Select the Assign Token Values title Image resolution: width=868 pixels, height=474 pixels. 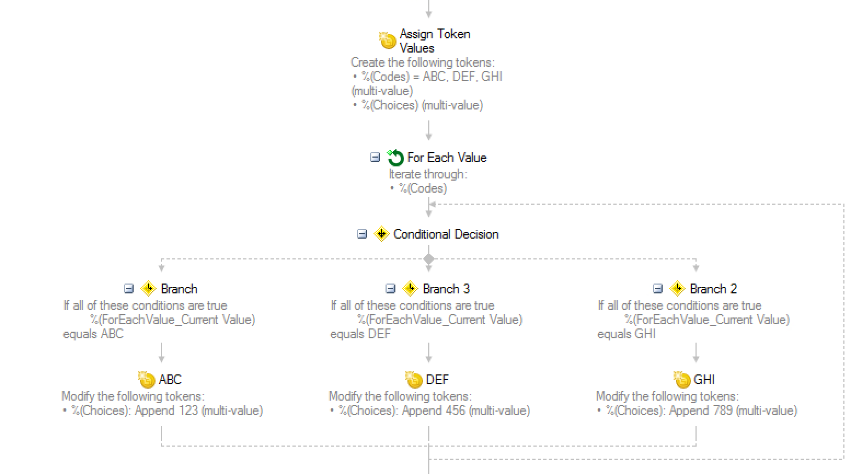pos(435,41)
